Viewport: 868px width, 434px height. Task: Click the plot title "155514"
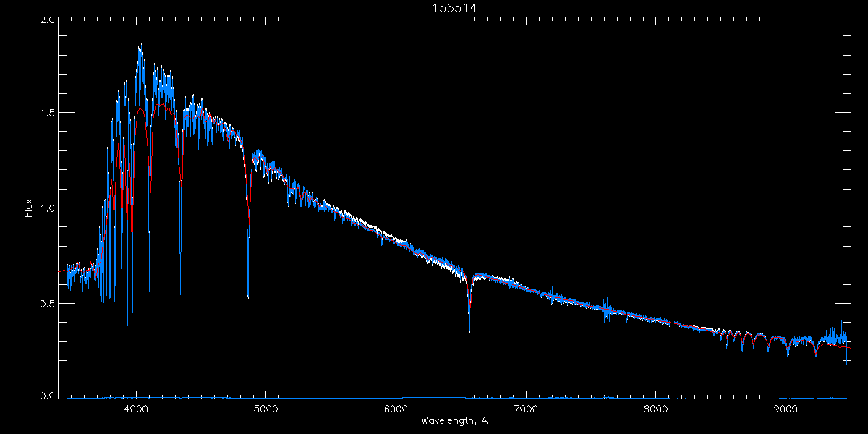[x=454, y=8]
